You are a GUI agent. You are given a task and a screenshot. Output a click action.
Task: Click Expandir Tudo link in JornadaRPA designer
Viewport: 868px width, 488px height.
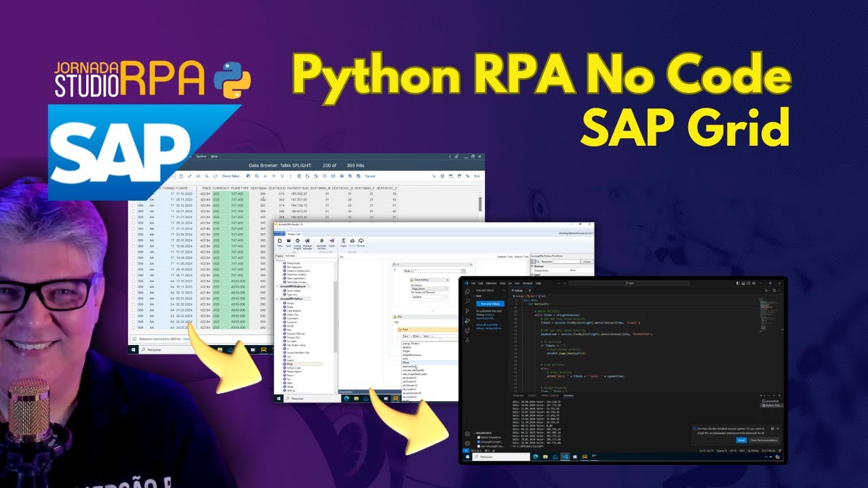[505, 256]
